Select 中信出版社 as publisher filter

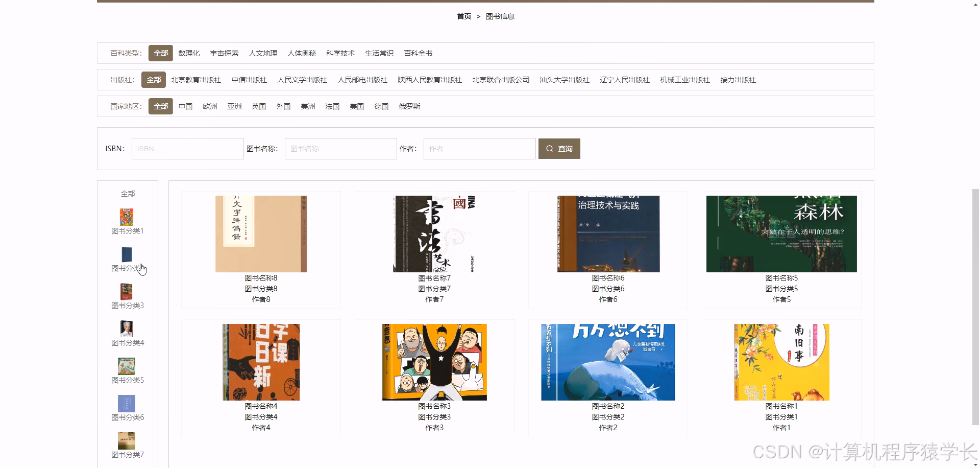click(x=249, y=80)
